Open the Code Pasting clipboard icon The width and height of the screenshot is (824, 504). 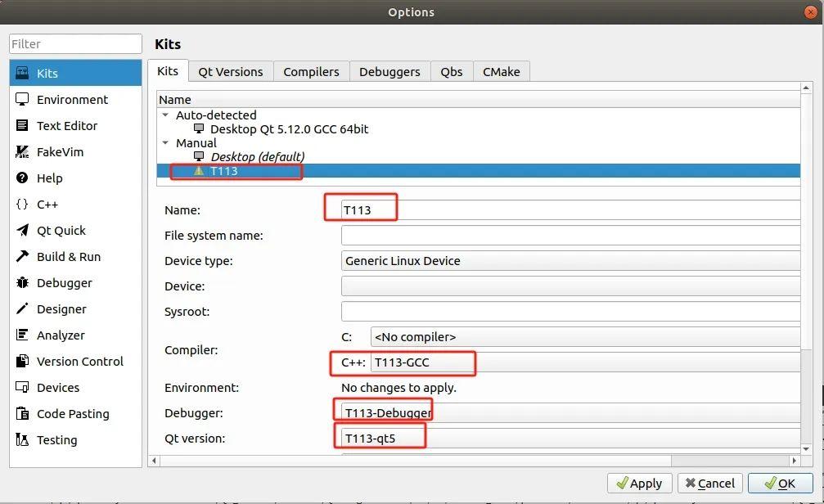(22, 414)
